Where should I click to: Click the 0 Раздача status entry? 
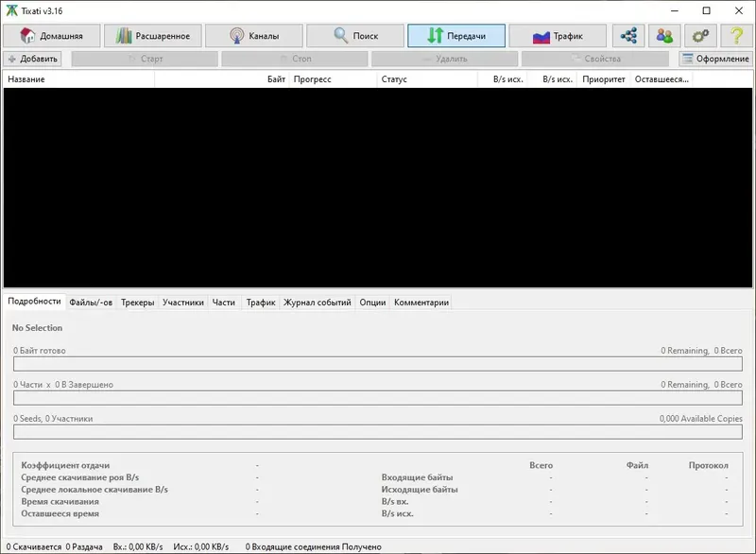84,546
